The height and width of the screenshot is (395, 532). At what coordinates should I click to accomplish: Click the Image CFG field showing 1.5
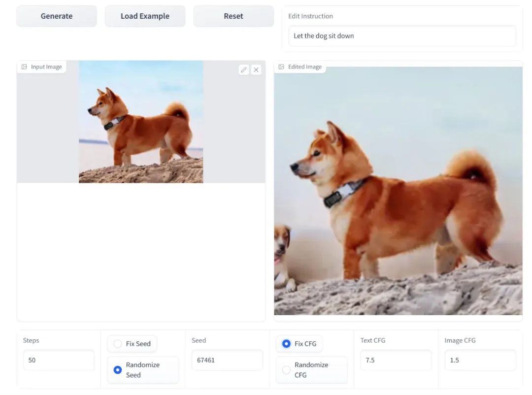(x=480, y=360)
